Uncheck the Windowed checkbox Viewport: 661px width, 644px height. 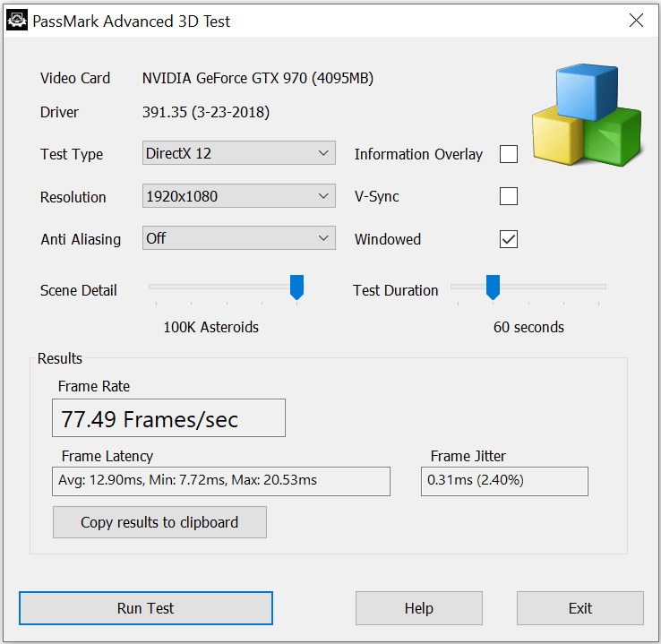509,239
